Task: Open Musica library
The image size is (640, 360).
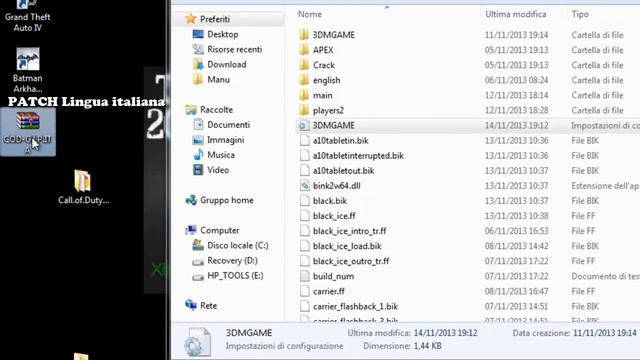Action: click(x=221, y=155)
